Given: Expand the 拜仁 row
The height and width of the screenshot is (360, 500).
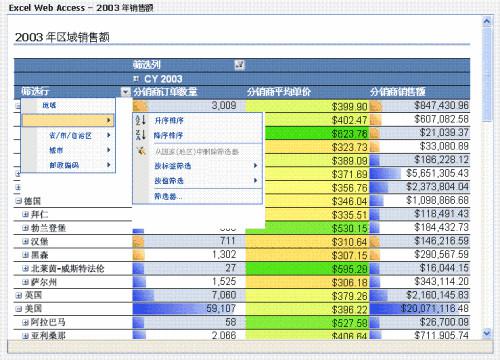Looking at the screenshot, I should 25,214.
